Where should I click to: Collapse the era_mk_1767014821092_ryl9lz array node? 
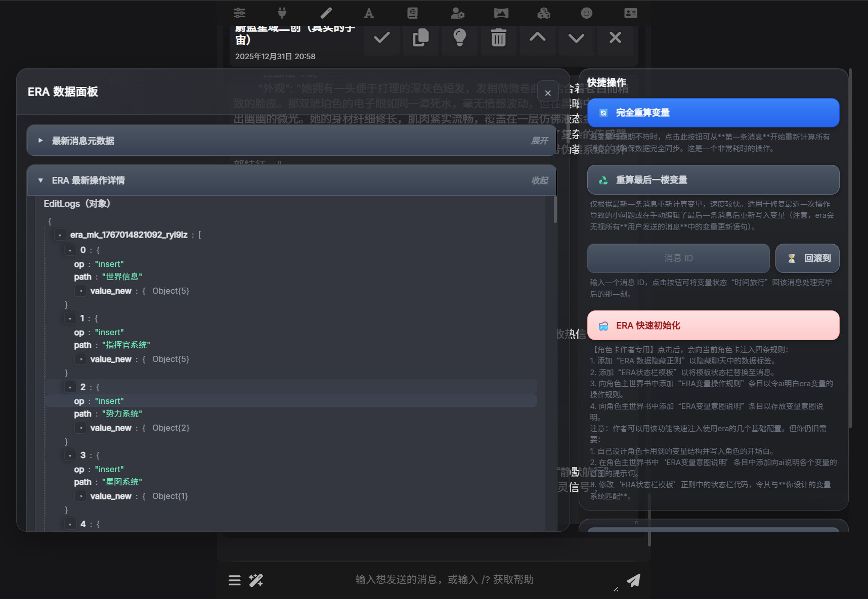pos(60,235)
